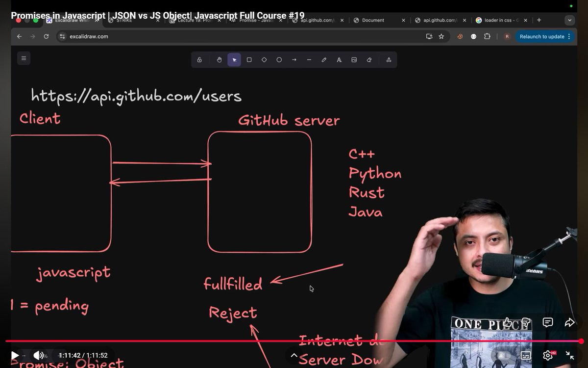Select the Pencil draw tool
This screenshot has height=368, width=588.
click(324, 60)
